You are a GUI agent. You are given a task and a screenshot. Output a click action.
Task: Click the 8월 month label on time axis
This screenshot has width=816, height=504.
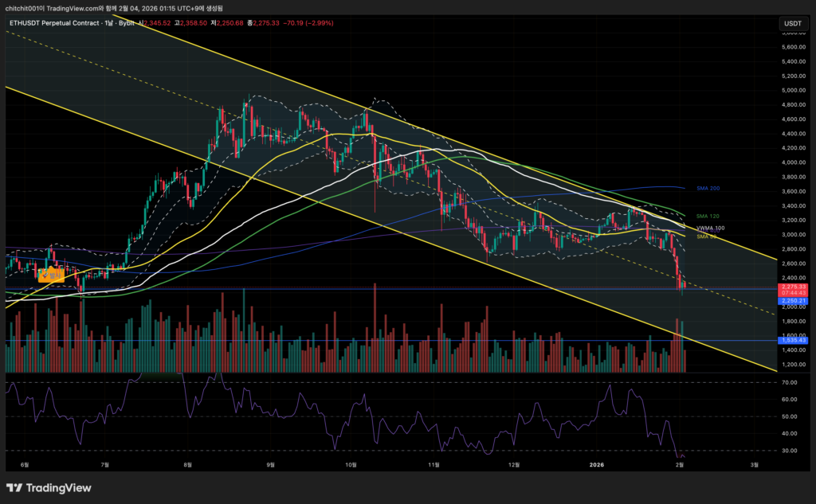(188, 463)
